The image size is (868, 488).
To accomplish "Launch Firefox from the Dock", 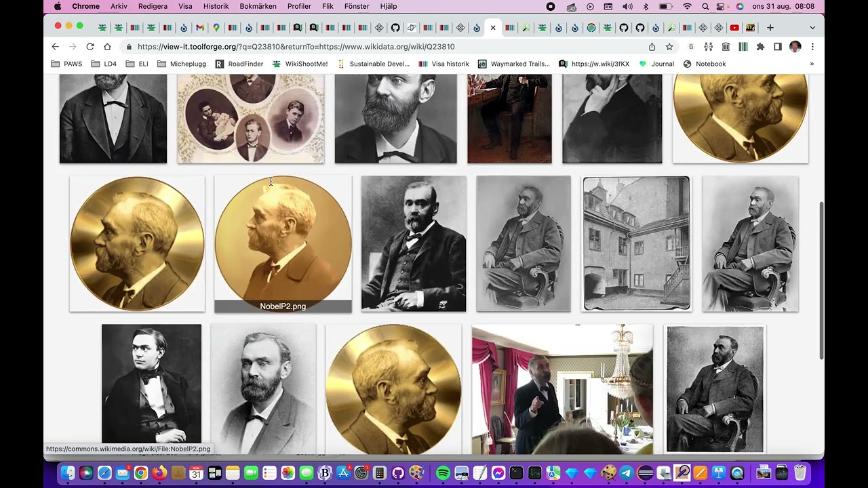I will click(159, 473).
